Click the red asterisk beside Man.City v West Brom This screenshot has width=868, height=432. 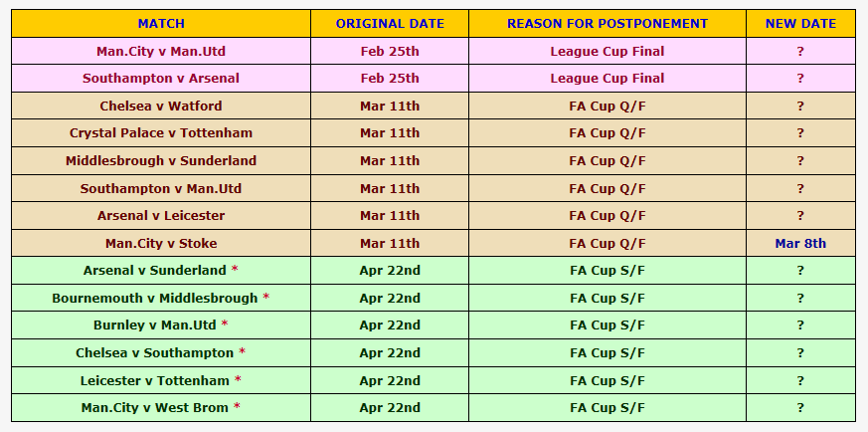pyautogui.click(x=237, y=407)
